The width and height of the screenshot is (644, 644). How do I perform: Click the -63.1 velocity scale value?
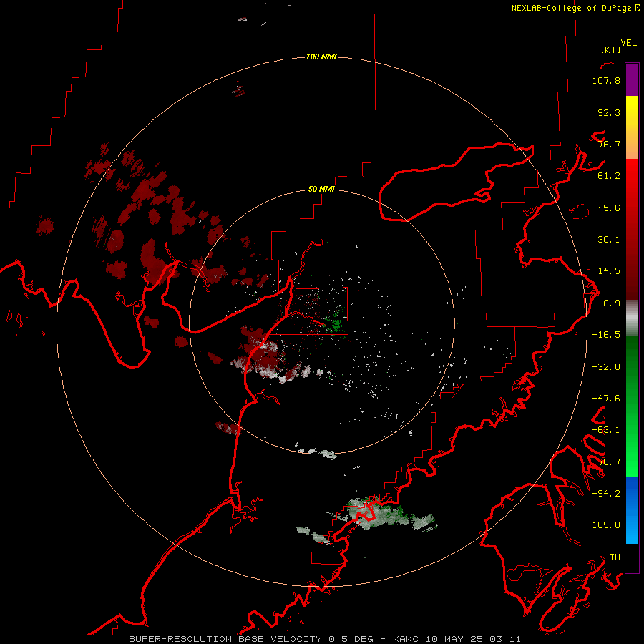tap(606, 430)
